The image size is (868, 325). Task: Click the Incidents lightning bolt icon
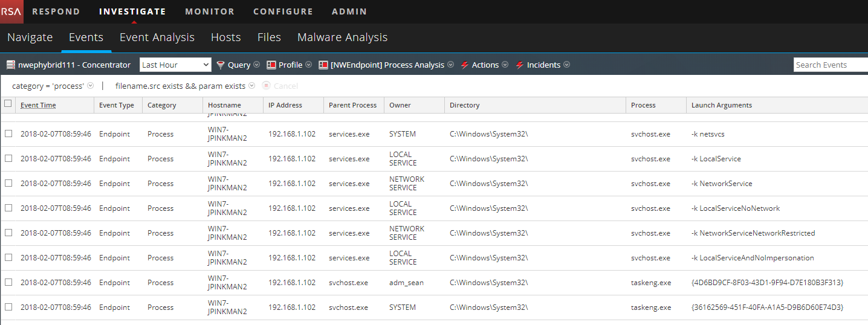(520, 65)
